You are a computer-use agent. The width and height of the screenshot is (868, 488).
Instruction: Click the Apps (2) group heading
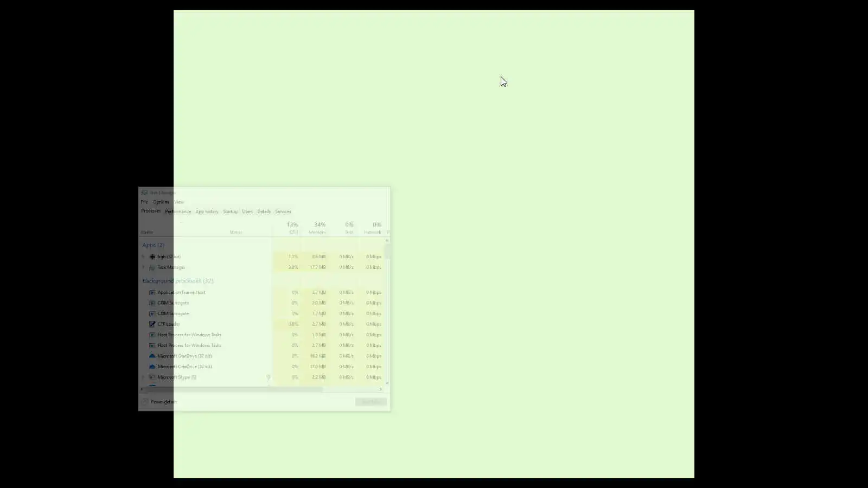click(154, 245)
